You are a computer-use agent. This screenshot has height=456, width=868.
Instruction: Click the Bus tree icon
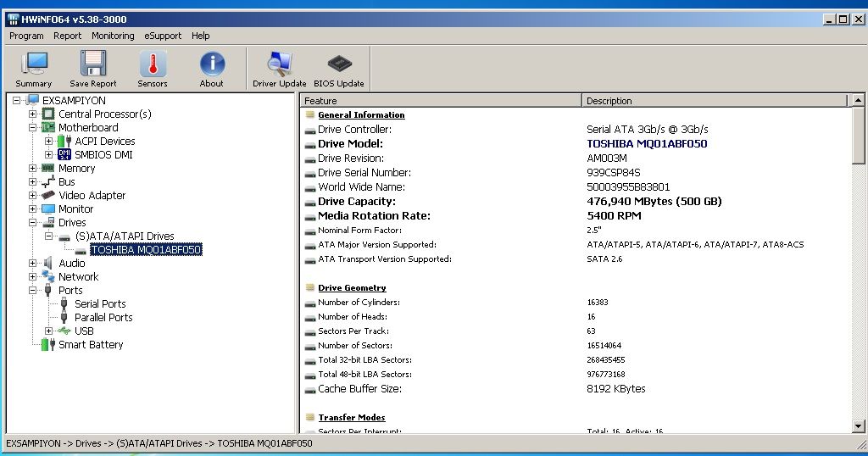point(48,181)
